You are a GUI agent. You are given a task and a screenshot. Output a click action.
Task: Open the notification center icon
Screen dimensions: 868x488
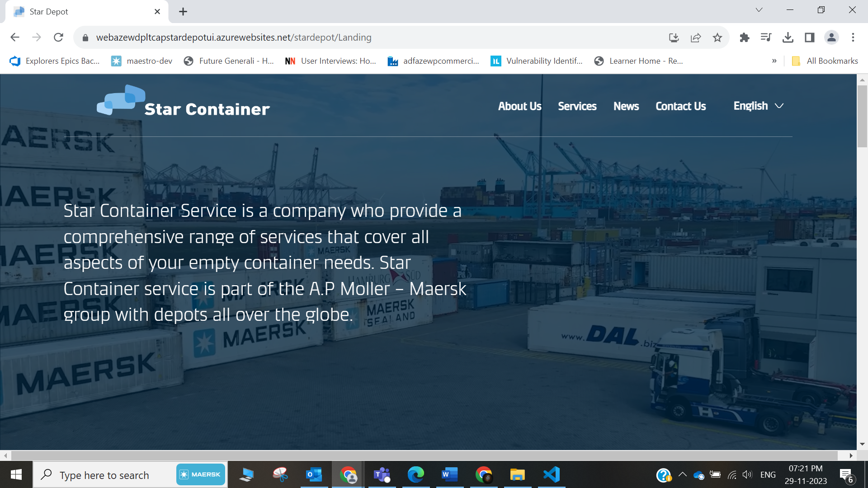(846, 475)
